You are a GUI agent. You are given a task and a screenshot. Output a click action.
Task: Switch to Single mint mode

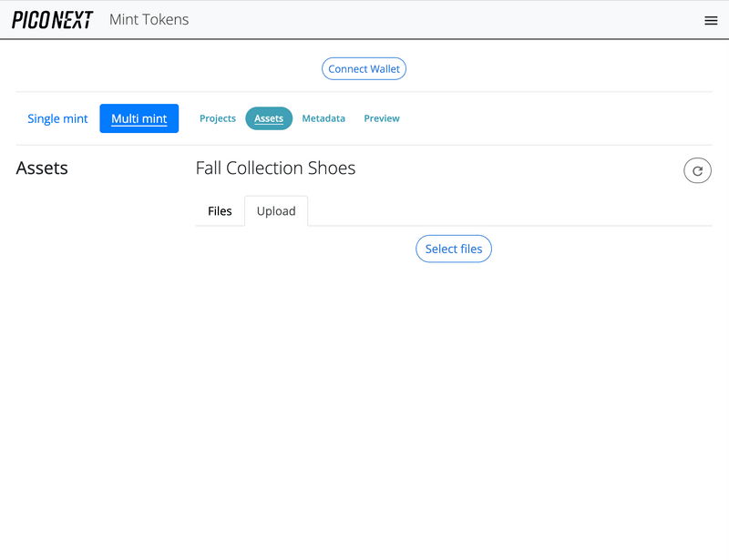(x=57, y=118)
